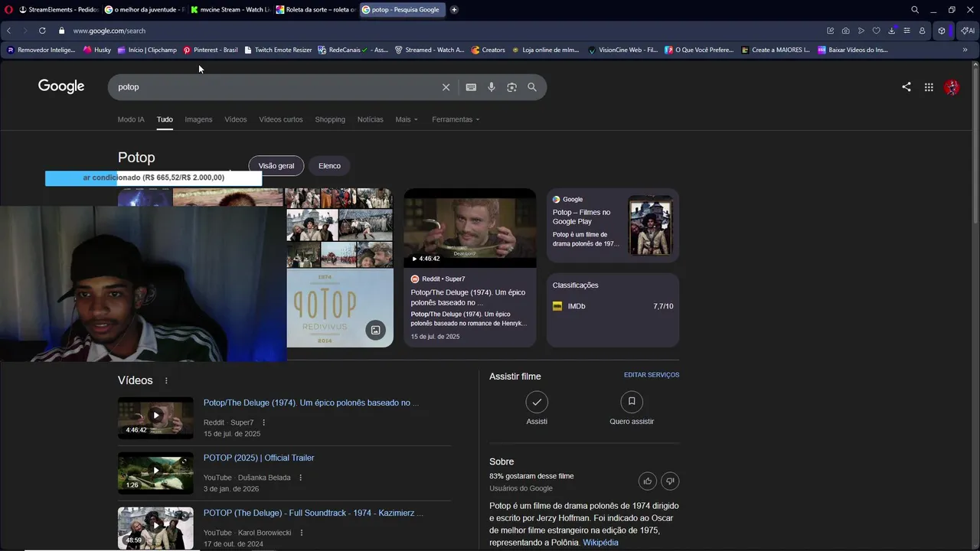This screenshot has width=980, height=551.
Task: Open POTOP Full Soundtrack video link
Action: tap(313, 513)
